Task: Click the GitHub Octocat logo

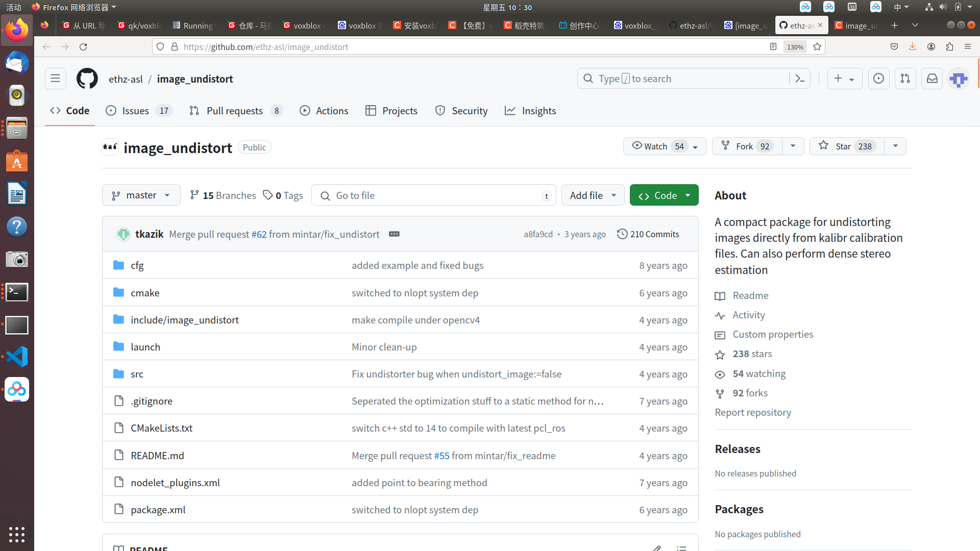Action: click(x=87, y=79)
